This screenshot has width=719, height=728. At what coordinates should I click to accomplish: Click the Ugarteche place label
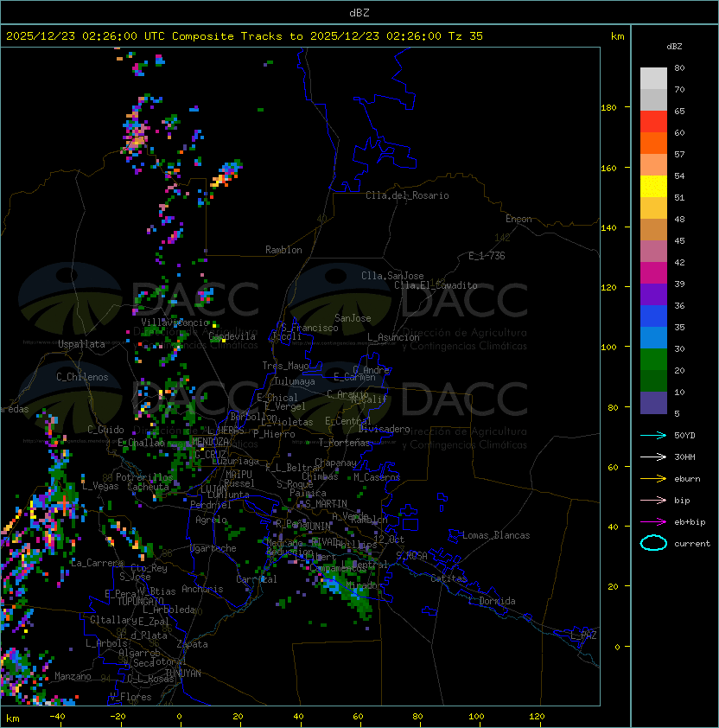[x=213, y=548]
